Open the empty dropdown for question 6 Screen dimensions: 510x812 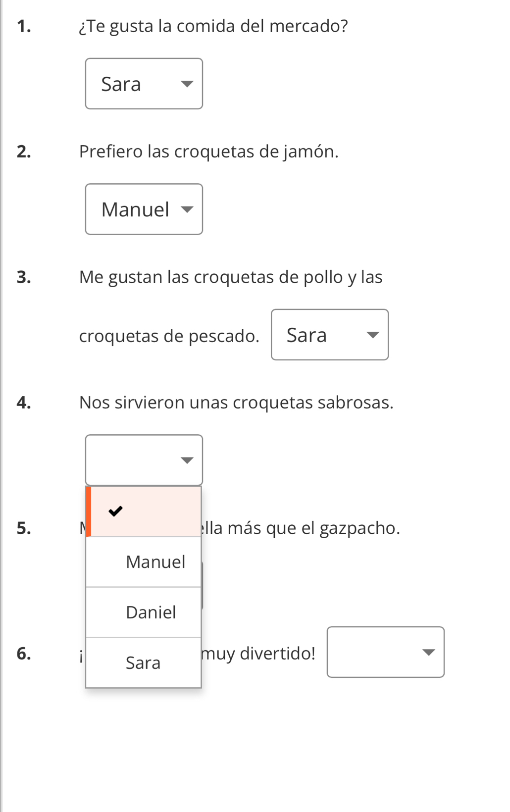386,653
